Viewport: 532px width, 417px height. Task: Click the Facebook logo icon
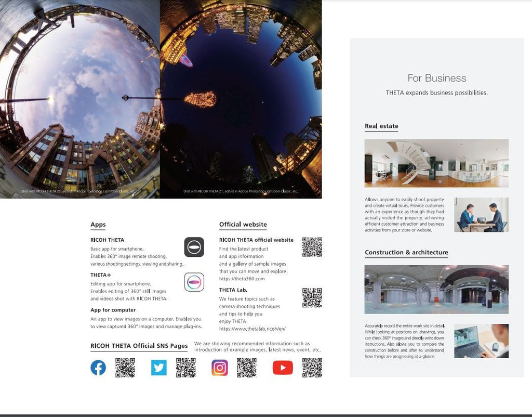coord(98,368)
